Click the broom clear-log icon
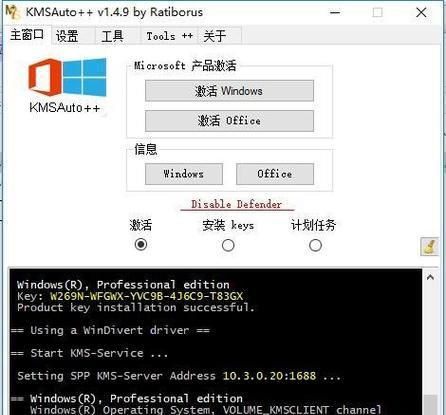Image resolution: width=446 pixels, height=415 pixels. pyautogui.click(x=429, y=247)
